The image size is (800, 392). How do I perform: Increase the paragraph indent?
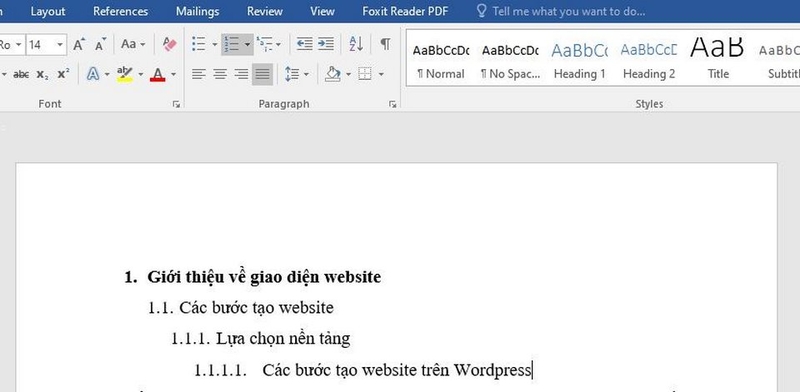[x=326, y=44]
